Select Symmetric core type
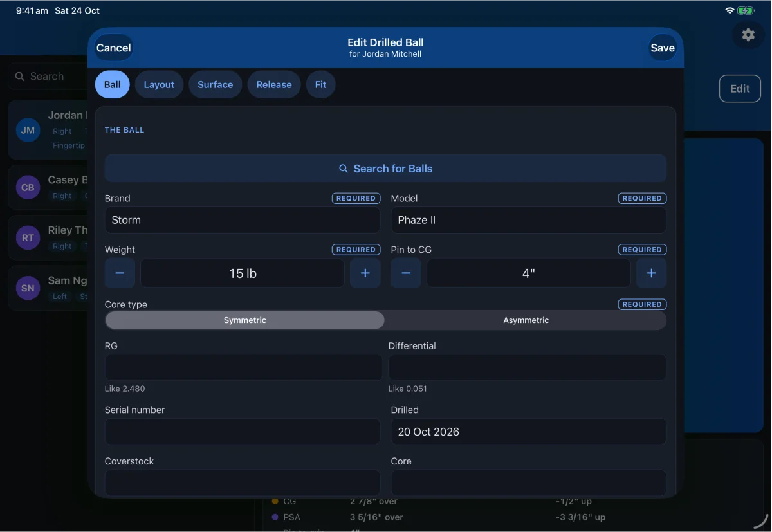The width and height of the screenshot is (772, 532). coord(245,320)
